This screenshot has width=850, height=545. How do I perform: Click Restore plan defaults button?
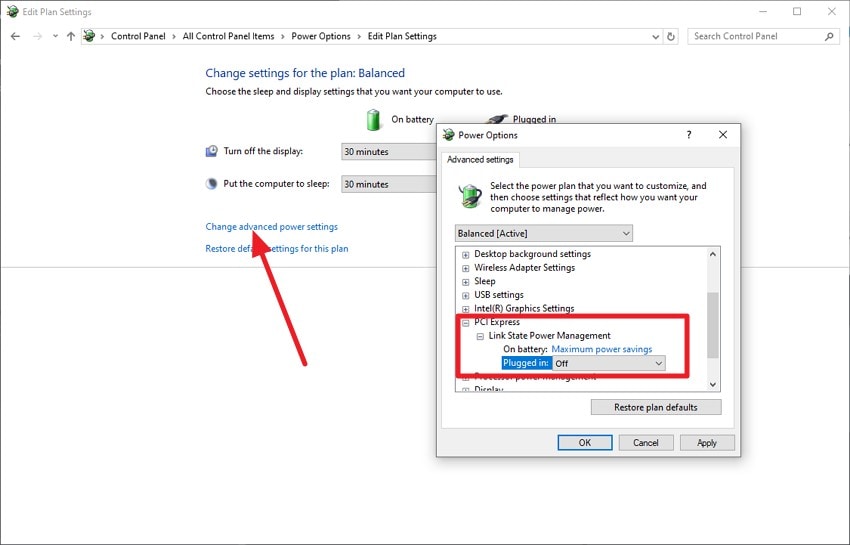click(x=656, y=407)
